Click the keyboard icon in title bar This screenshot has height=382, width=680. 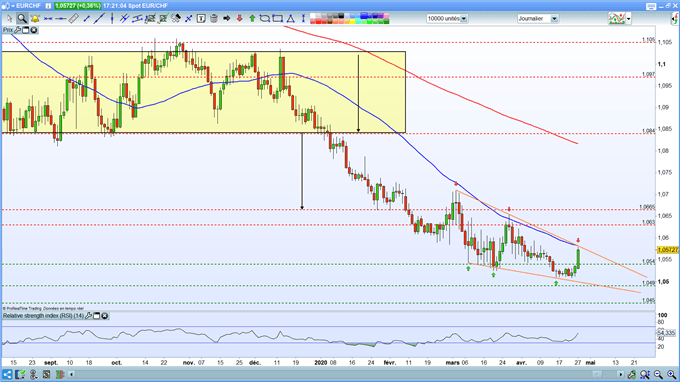[x=651, y=6]
